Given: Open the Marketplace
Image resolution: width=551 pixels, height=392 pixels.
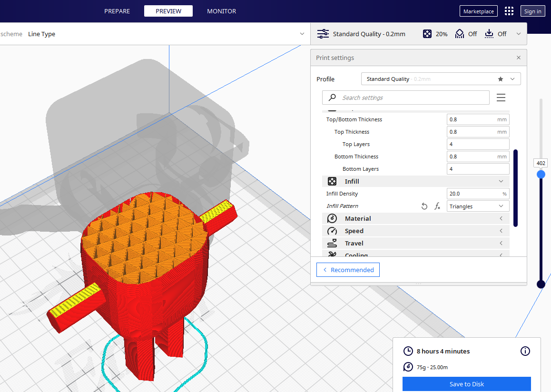Looking at the screenshot, I should (x=478, y=11).
